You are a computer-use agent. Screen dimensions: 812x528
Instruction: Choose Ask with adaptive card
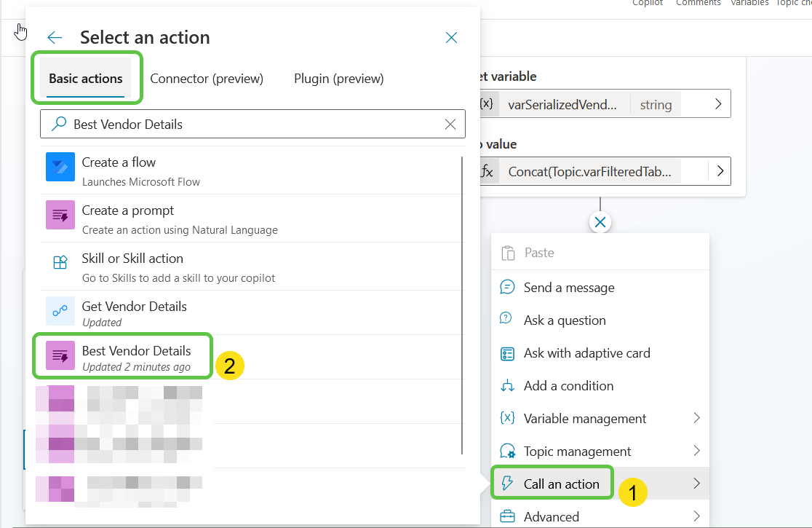(586, 353)
